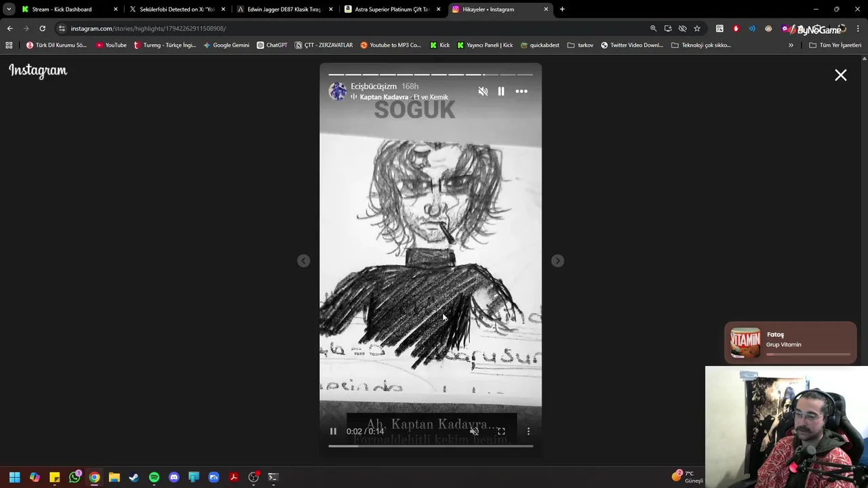View site information icon in address bar
868x488 pixels.
pos(62,28)
